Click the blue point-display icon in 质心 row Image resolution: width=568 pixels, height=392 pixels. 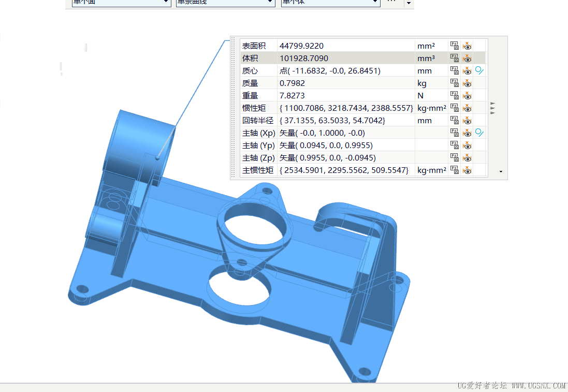click(x=479, y=70)
